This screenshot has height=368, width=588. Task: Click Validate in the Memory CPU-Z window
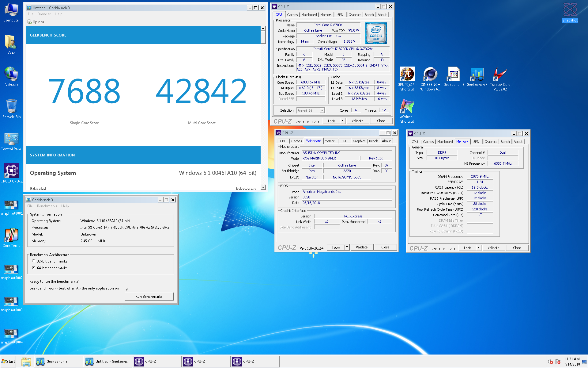(493, 248)
